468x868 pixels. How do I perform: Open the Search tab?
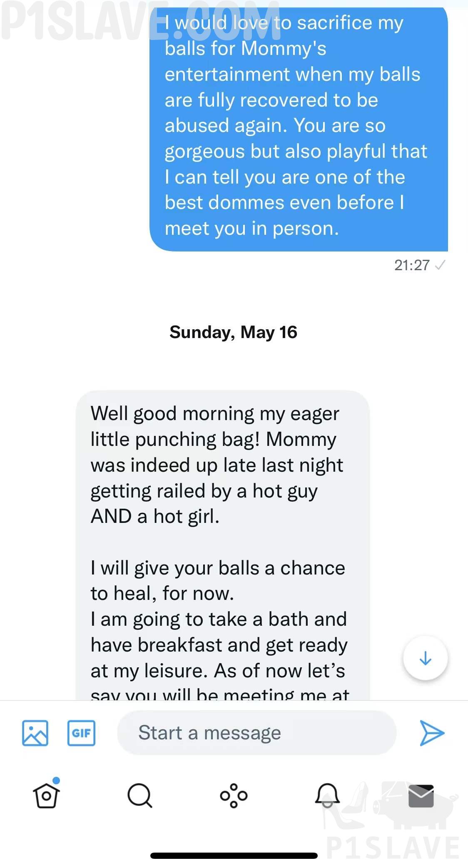(139, 796)
